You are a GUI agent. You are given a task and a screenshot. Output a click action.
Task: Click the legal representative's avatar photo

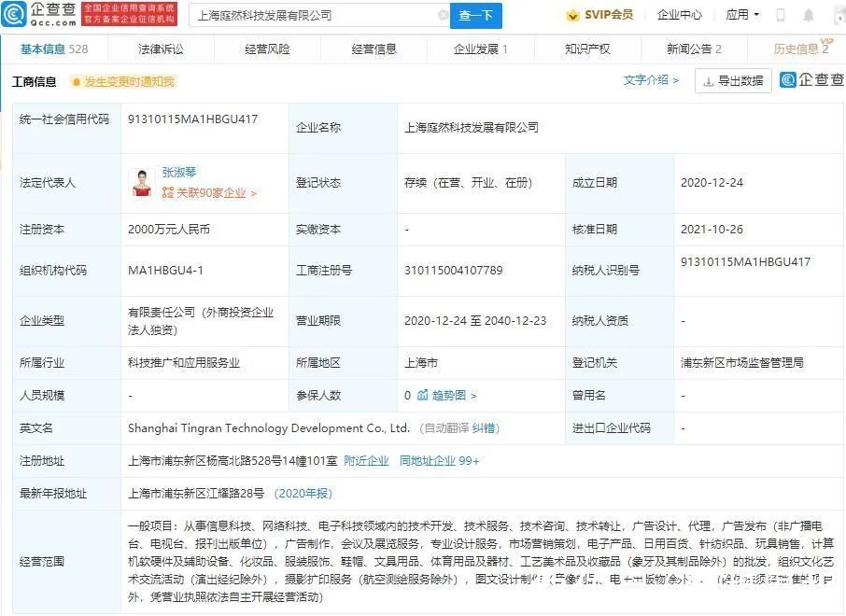point(142,182)
